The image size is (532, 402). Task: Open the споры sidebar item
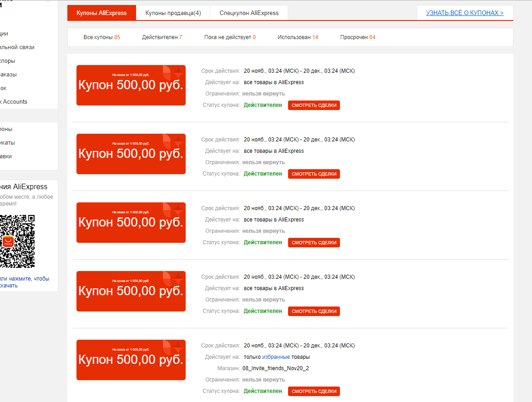click(x=7, y=61)
